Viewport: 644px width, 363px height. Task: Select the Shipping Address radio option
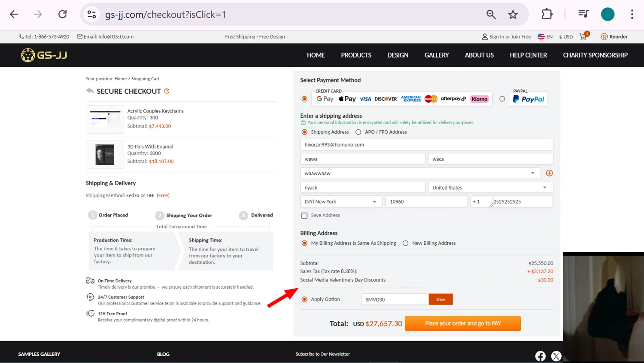tap(304, 132)
